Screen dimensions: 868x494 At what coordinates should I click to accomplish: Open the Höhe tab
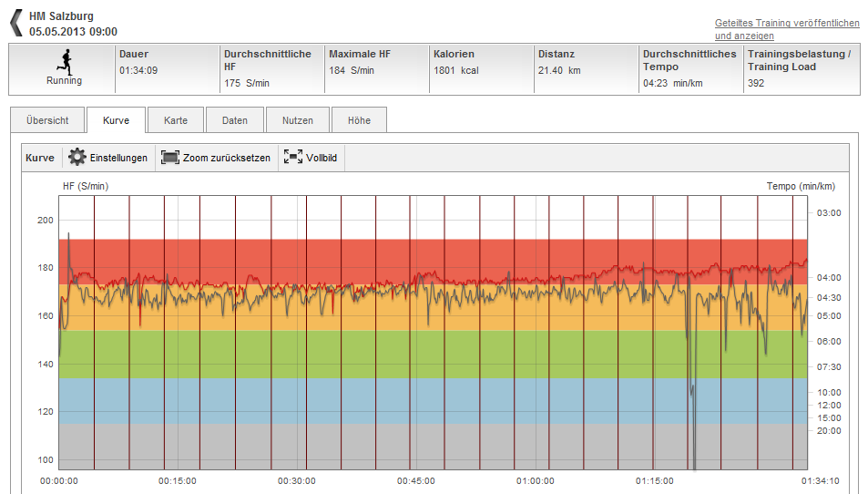359,120
